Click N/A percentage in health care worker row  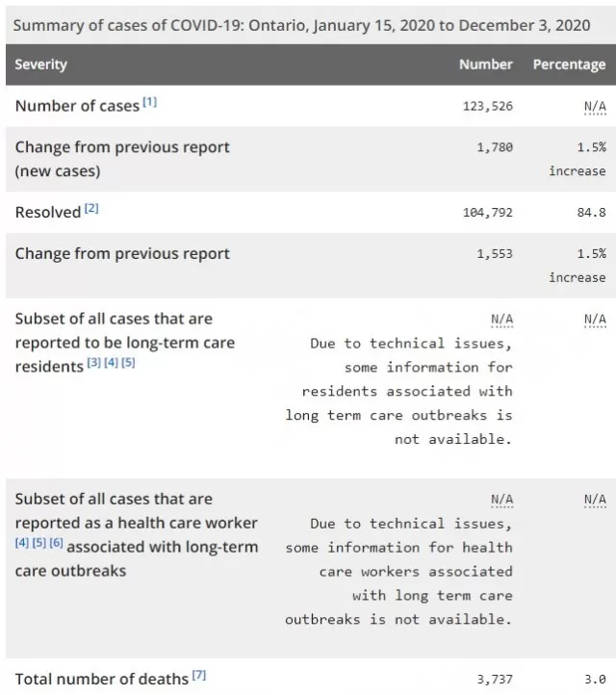595,500
